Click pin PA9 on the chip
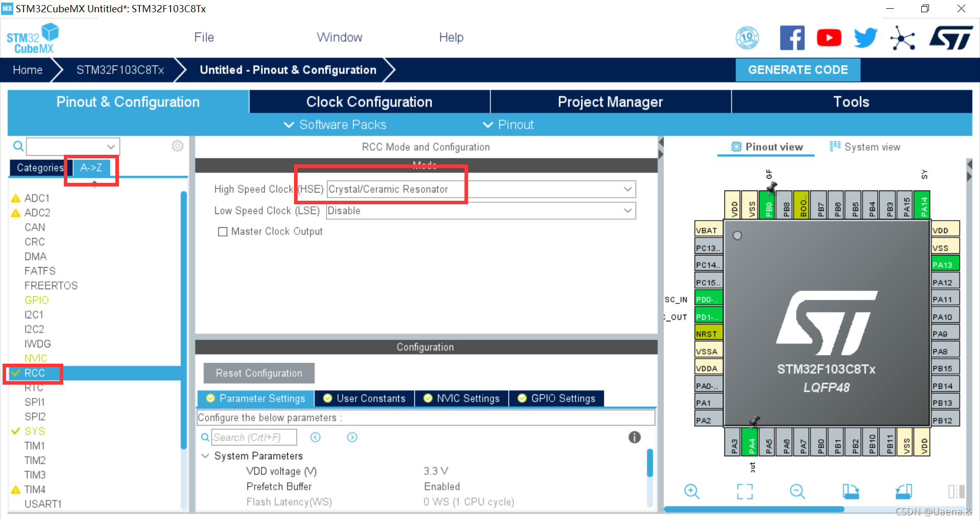Screen dimensions: 980x521 point(945,334)
